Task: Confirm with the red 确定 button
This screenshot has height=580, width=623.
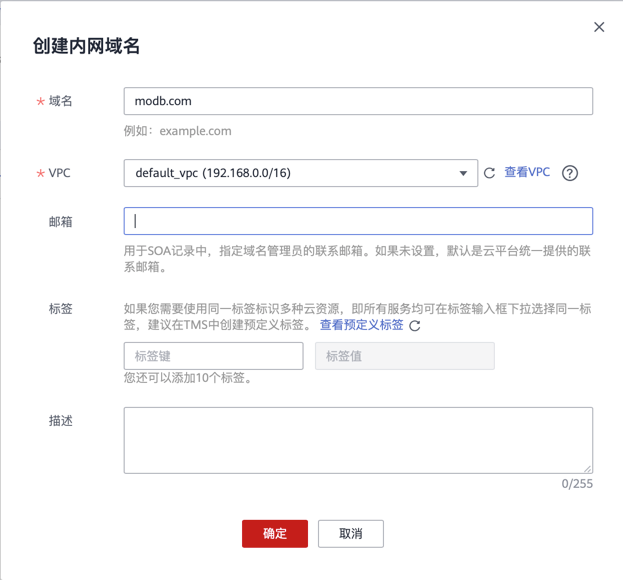Action: (275, 533)
